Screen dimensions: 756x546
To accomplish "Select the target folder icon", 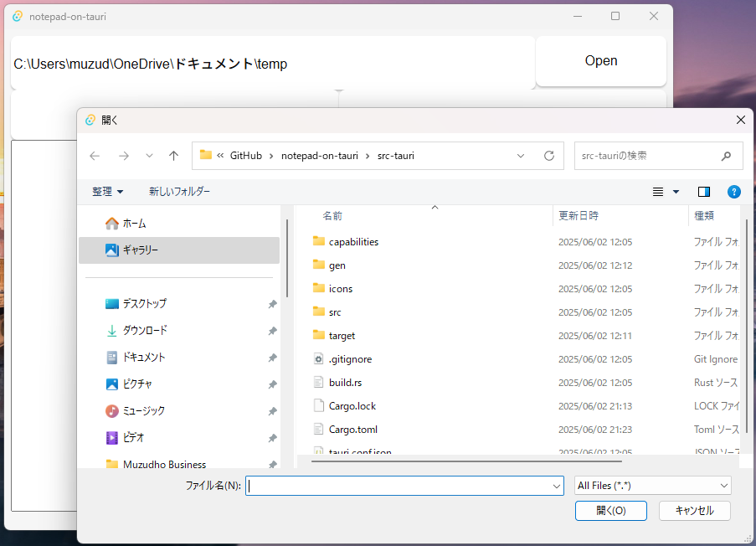I will point(318,335).
